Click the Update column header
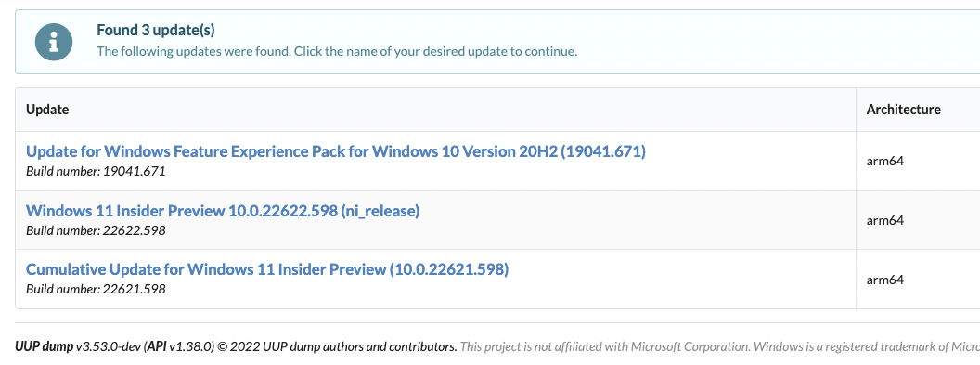Image resolution: width=980 pixels, height=365 pixels. point(47,110)
